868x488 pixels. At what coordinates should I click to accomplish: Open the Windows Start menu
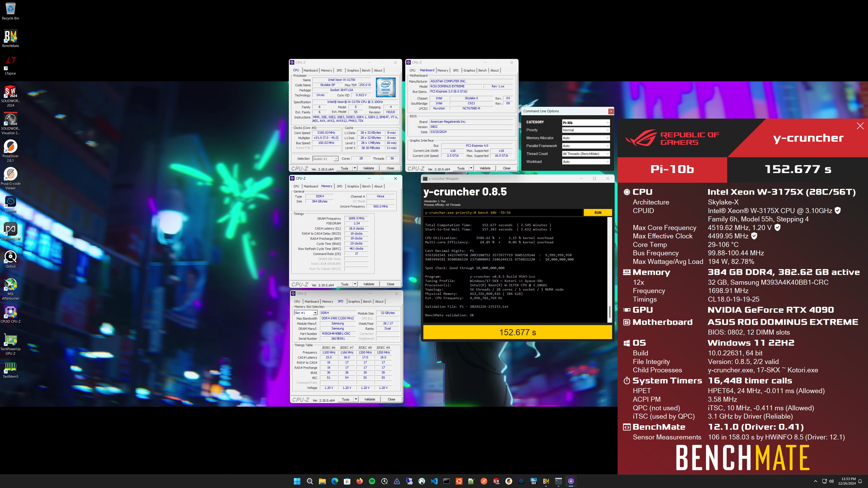click(297, 481)
